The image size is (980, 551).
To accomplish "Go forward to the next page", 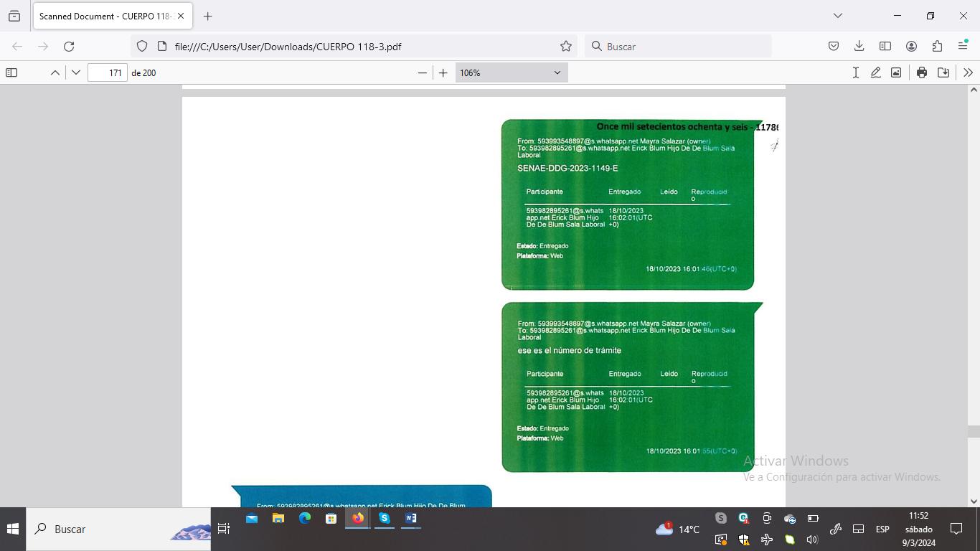I will click(x=43, y=47).
